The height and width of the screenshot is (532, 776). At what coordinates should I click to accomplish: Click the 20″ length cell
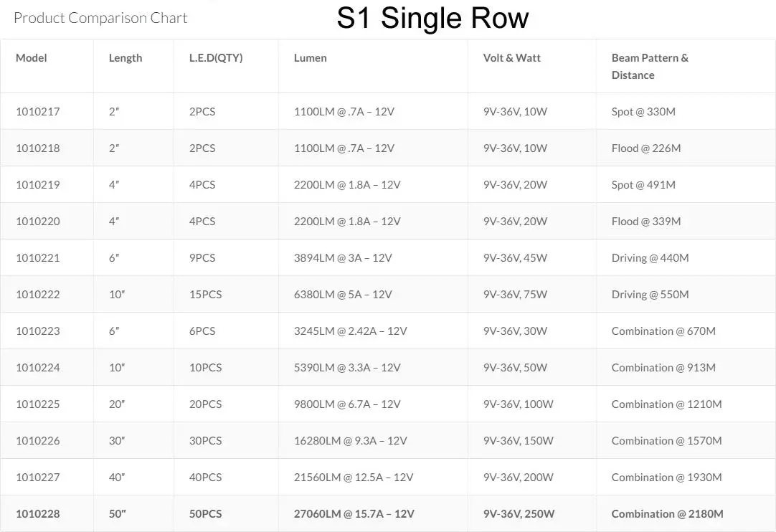coord(117,404)
